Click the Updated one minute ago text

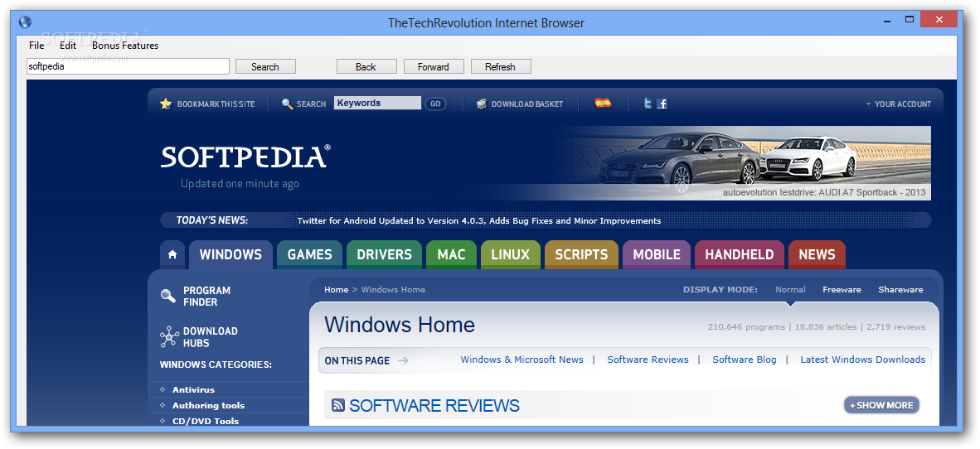pos(240,184)
